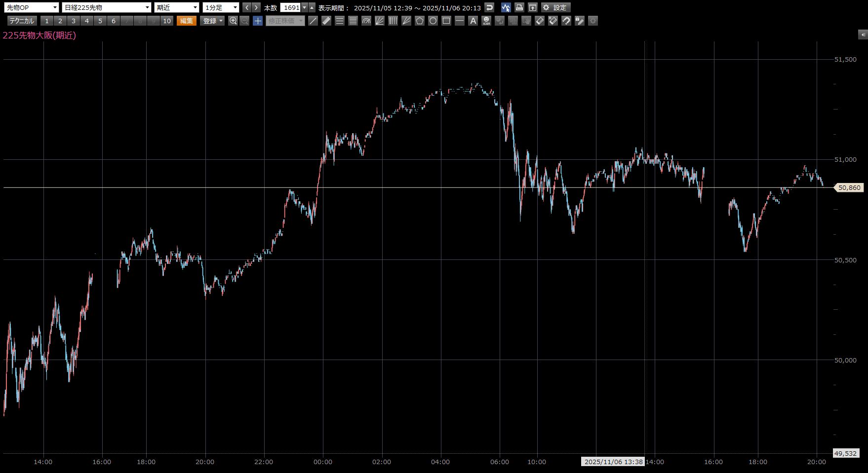Select the ruler measurement tool
The height and width of the screenshot is (473, 868).
coord(326,21)
